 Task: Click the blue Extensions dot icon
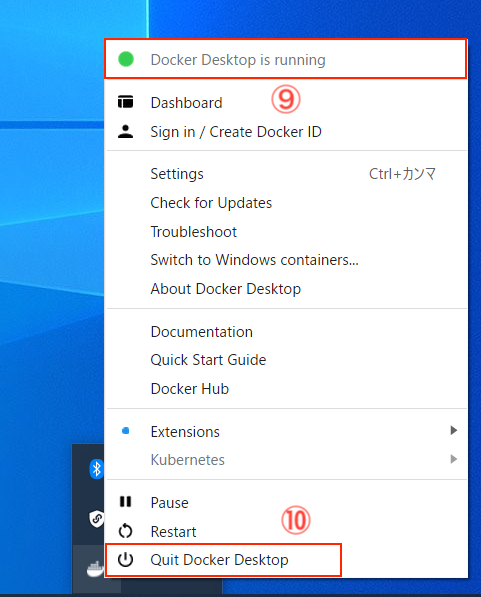click(x=125, y=431)
